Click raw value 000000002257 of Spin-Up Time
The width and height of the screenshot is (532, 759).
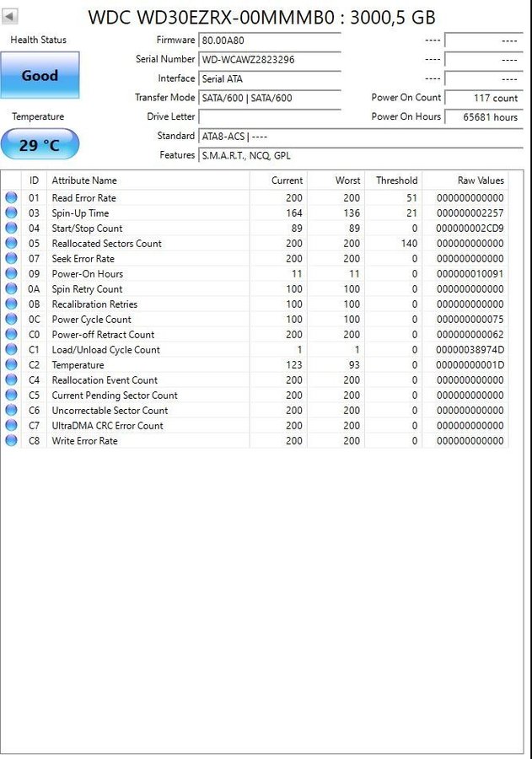tap(470, 213)
